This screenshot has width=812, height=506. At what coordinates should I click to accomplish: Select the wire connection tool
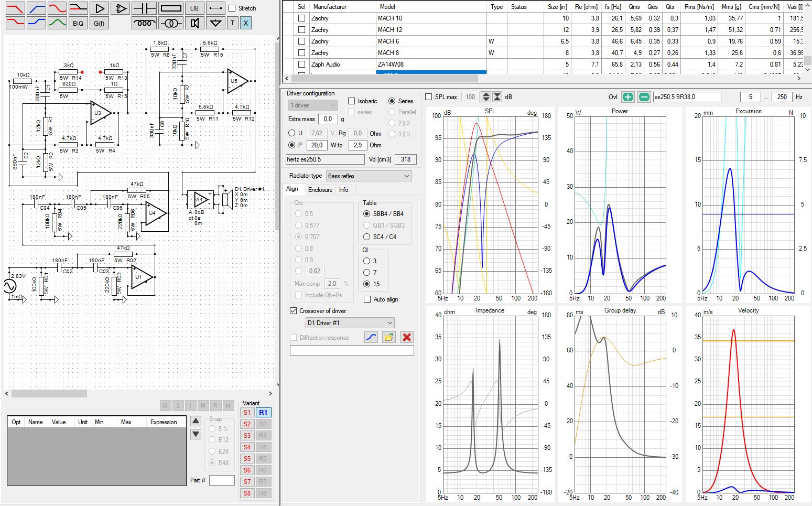click(215, 8)
